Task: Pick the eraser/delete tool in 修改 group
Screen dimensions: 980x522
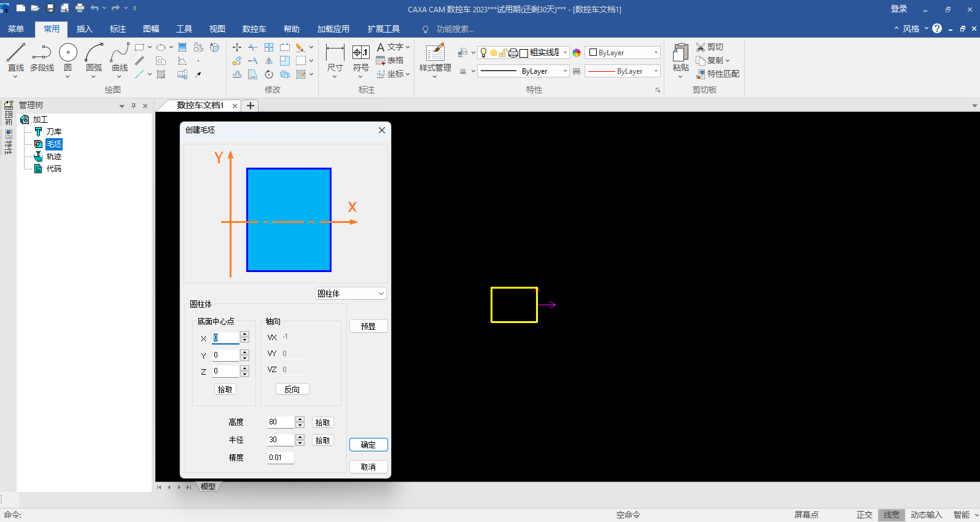Action: point(300,47)
